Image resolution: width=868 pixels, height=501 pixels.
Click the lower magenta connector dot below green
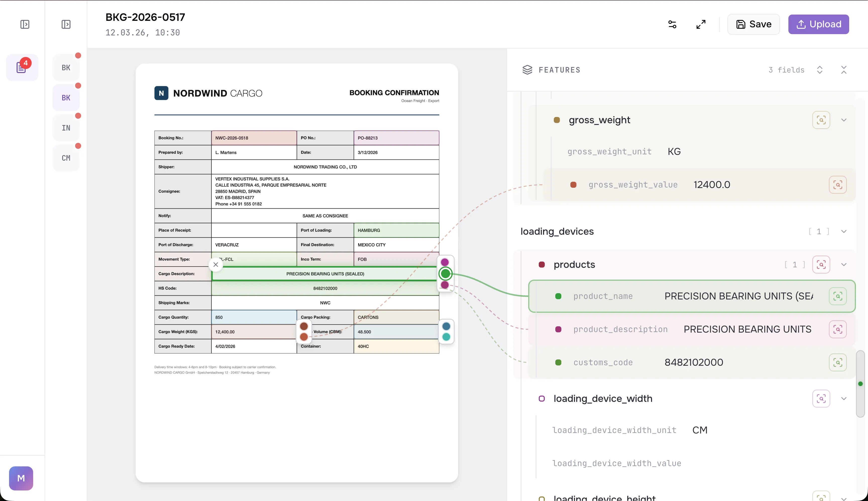click(x=445, y=285)
